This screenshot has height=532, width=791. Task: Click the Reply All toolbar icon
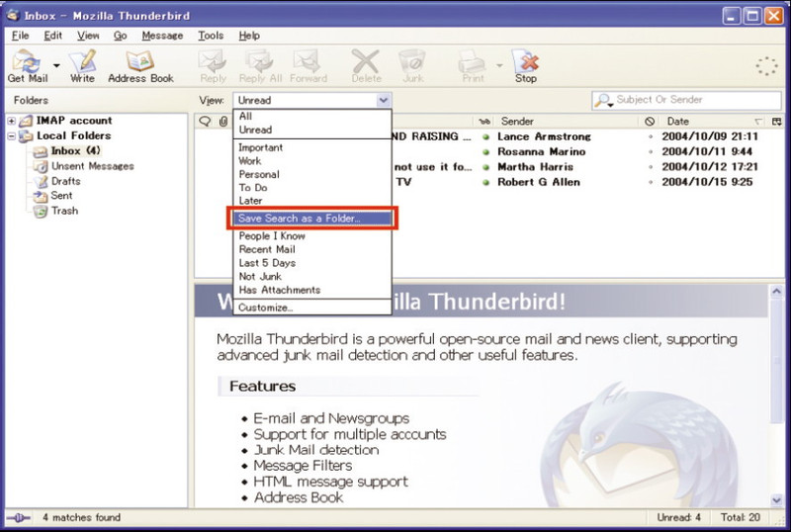(260, 66)
